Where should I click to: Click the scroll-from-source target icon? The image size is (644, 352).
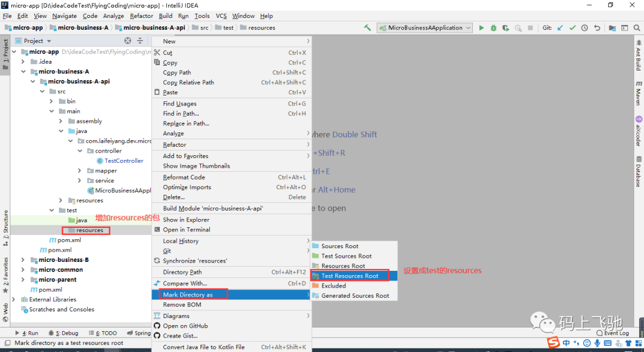pos(128,41)
